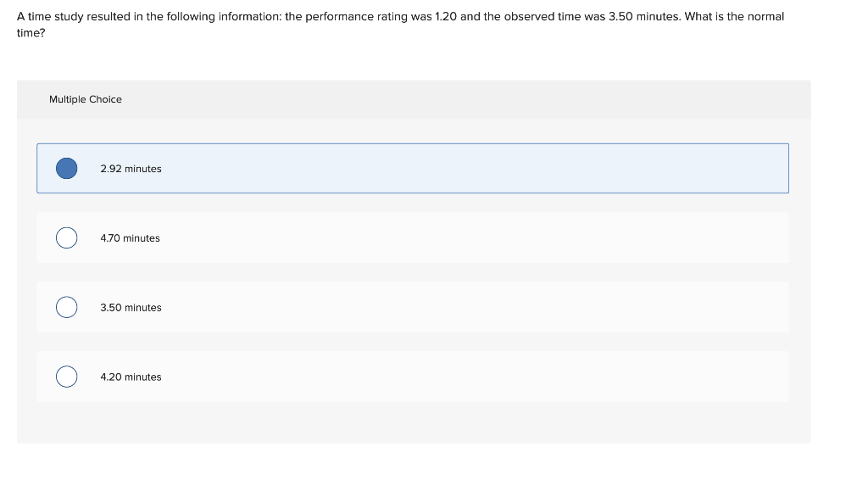Click the empty circle beside 4.20 minutes
This screenshot has height=497, width=868.
(66, 376)
